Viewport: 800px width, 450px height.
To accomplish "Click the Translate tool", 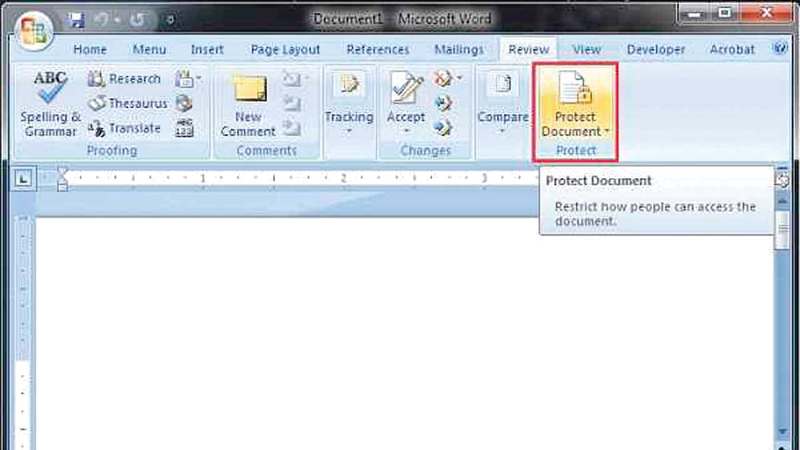I will coord(124,128).
